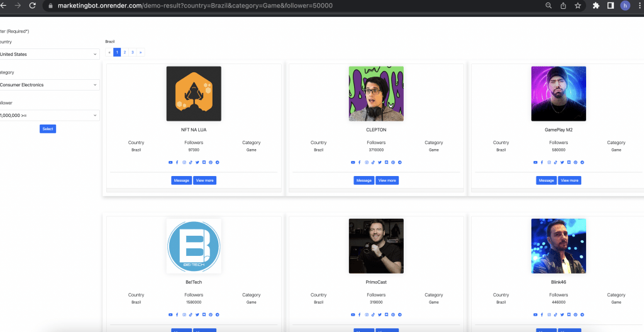Open the browser profile avatar
Viewport: 644px width, 332px height.
625,6
